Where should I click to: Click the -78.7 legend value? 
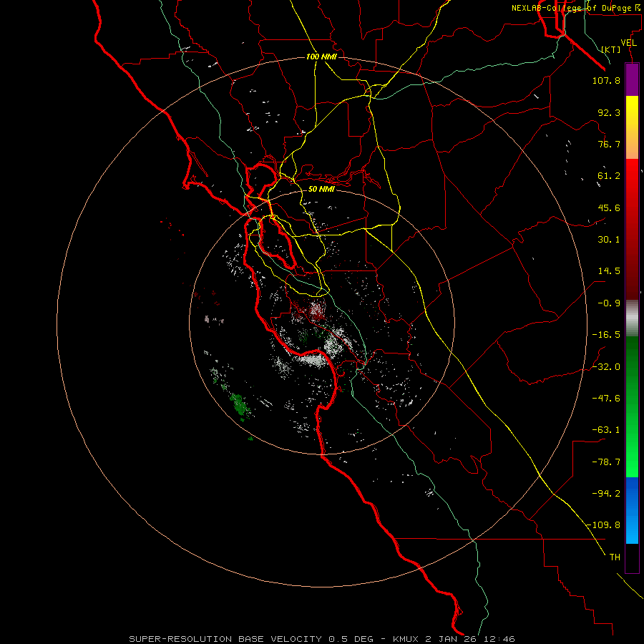pos(606,462)
